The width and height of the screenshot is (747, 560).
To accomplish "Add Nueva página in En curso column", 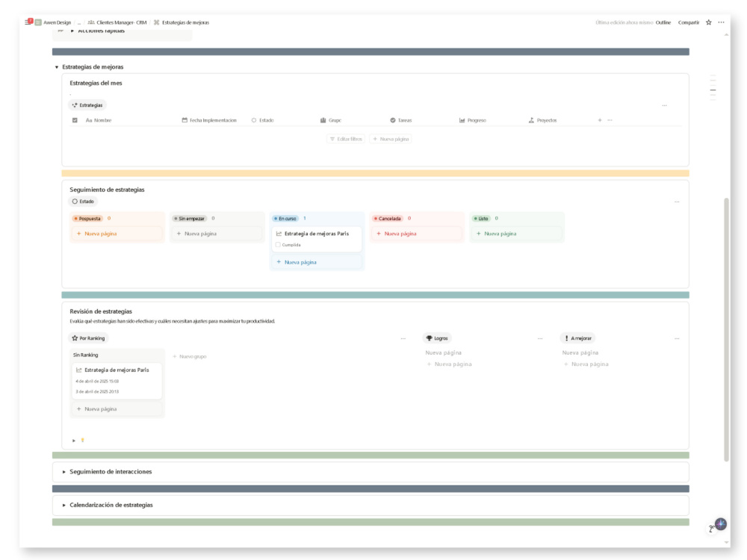I will coord(317,262).
